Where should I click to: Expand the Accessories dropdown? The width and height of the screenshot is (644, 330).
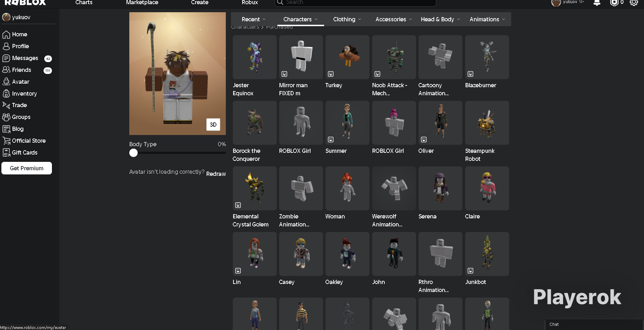pos(394,19)
